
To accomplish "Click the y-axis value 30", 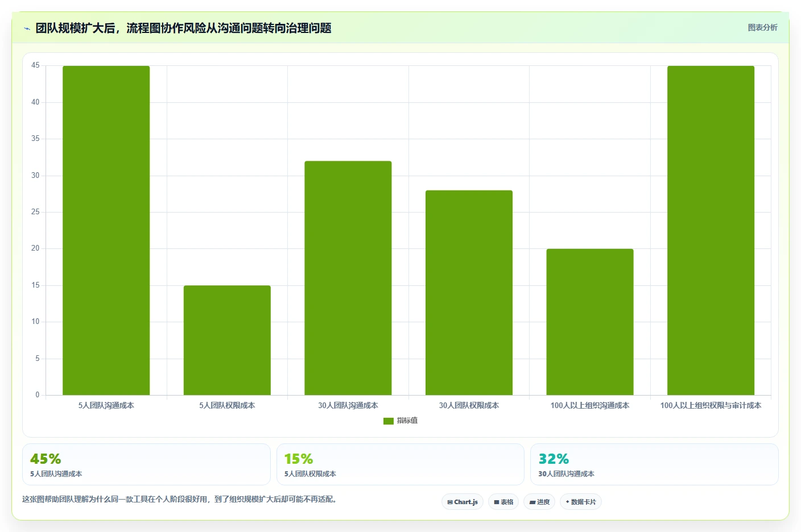I will (35, 176).
